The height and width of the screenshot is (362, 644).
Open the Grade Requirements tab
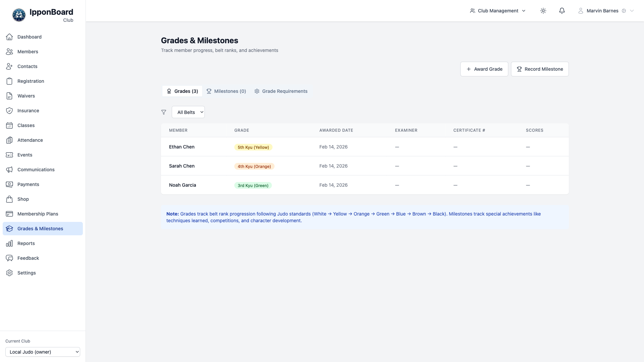click(285, 91)
